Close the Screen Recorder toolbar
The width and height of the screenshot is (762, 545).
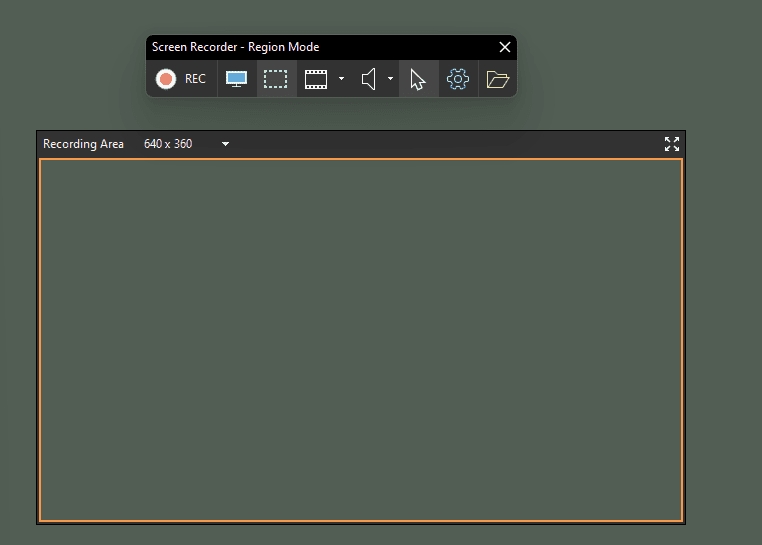[x=505, y=47]
